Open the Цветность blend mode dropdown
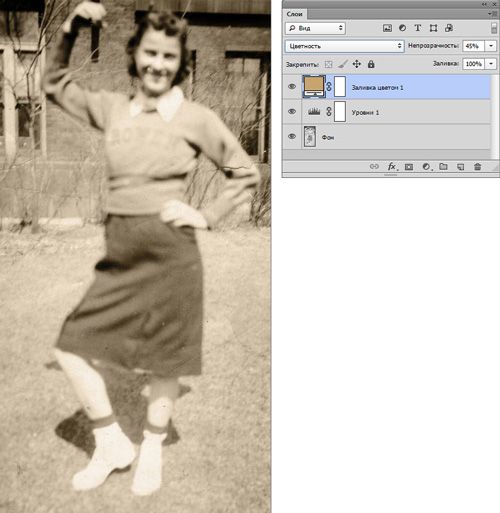The width and height of the screenshot is (500, 513). pos(345,46)
